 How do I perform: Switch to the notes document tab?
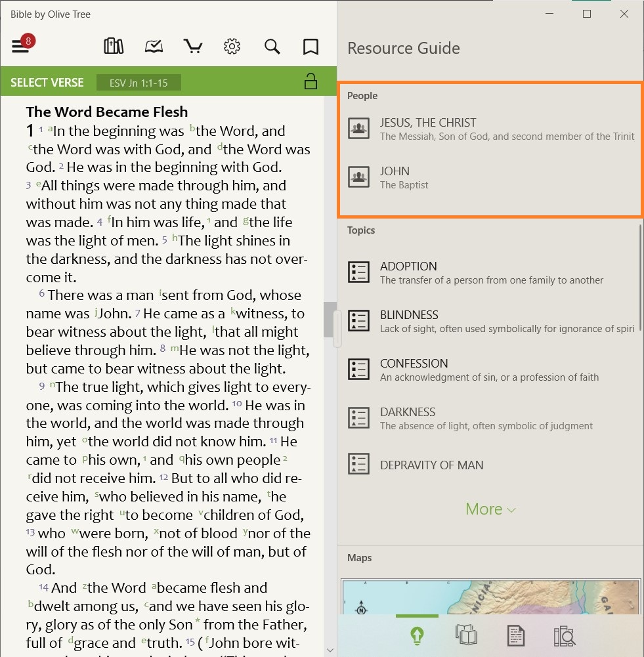515,635
